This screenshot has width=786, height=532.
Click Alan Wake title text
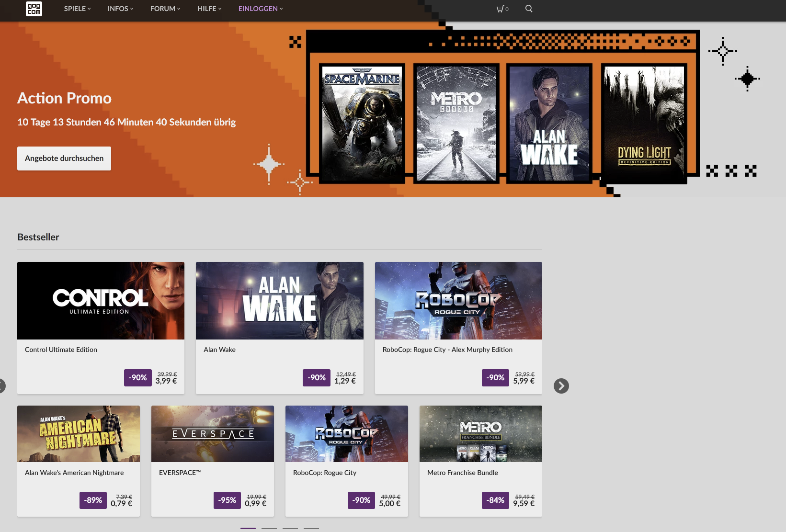pos(219,350)
